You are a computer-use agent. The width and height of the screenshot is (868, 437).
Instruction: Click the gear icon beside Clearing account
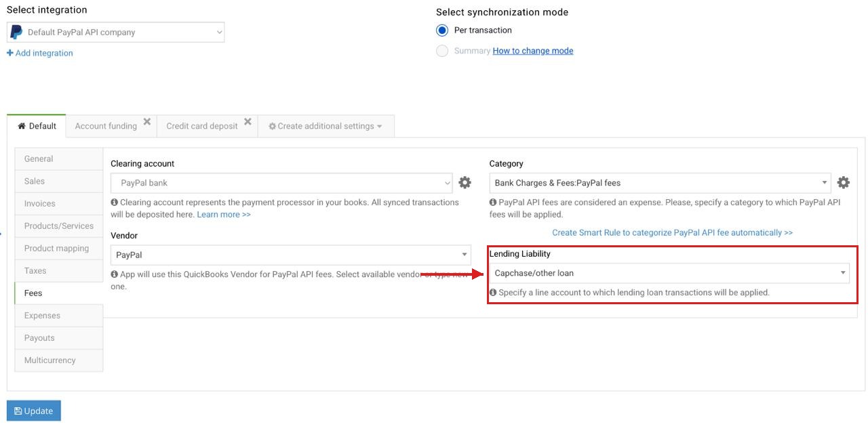pyautogui.click(x=465, y=182)
